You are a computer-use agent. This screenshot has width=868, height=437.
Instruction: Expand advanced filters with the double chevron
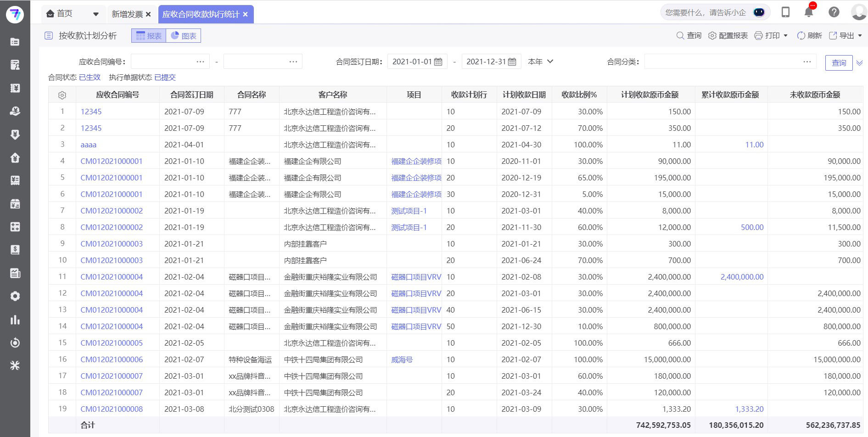[858, 63]
